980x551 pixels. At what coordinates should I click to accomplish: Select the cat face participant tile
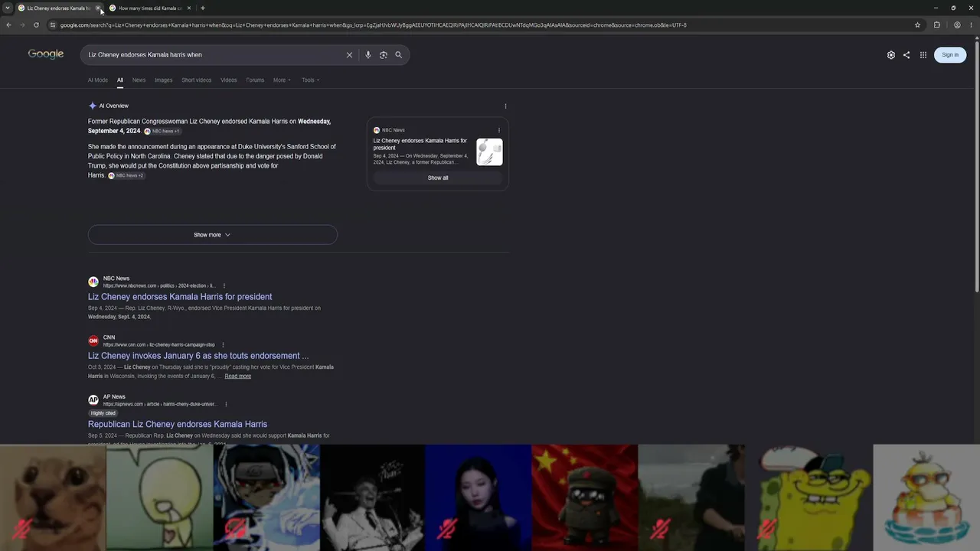coord(53,497)
